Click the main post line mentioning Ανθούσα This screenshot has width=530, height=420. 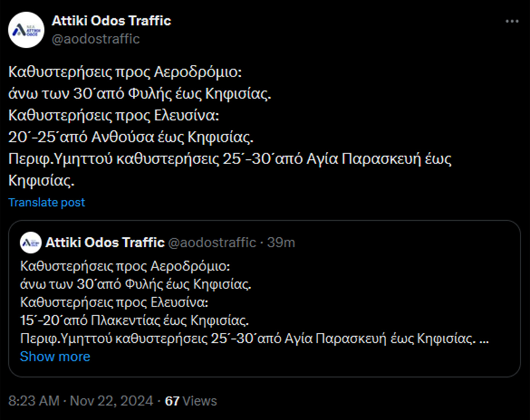pyautogui.click(x=131, y=137)
